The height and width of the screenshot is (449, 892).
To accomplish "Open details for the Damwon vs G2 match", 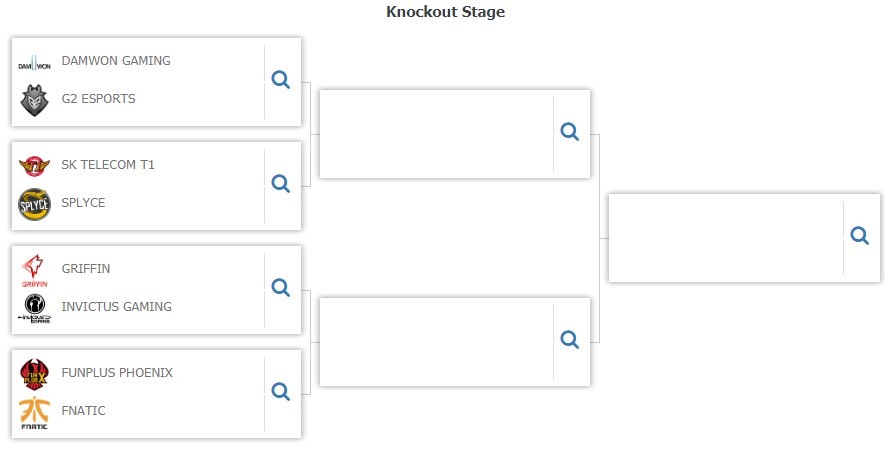I will pyautogui.click(x=280, y=80).
